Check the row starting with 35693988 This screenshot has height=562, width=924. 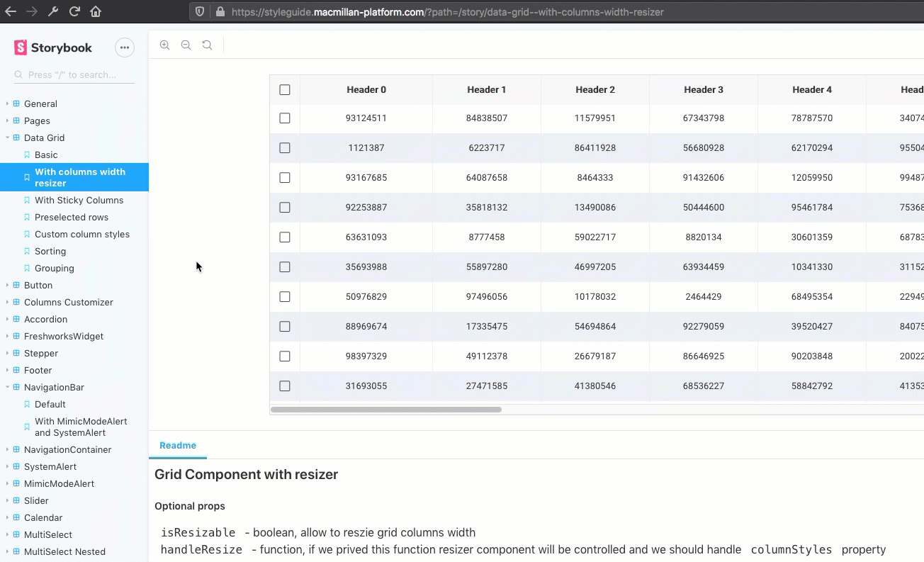285,267
